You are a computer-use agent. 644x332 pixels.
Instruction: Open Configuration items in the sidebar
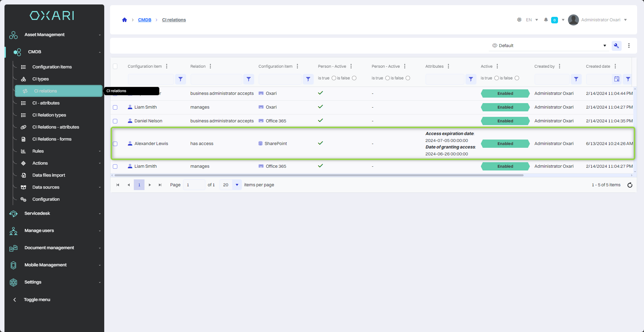(x=52, y=67)
